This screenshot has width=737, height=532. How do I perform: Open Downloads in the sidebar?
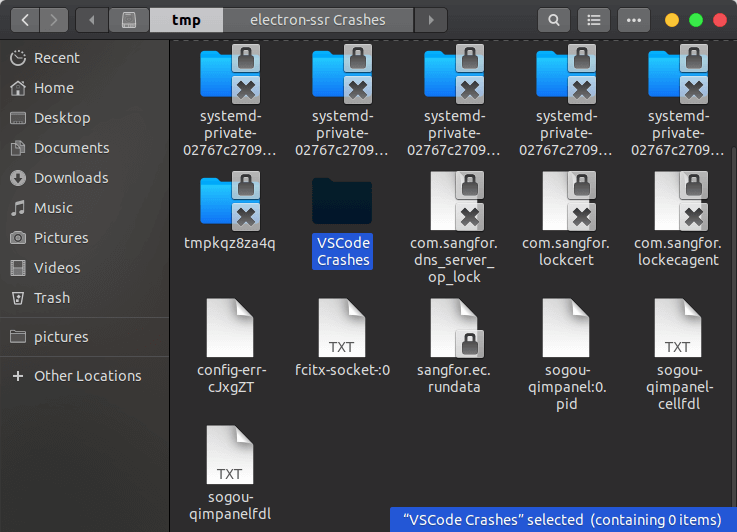(x=85, y=178)
